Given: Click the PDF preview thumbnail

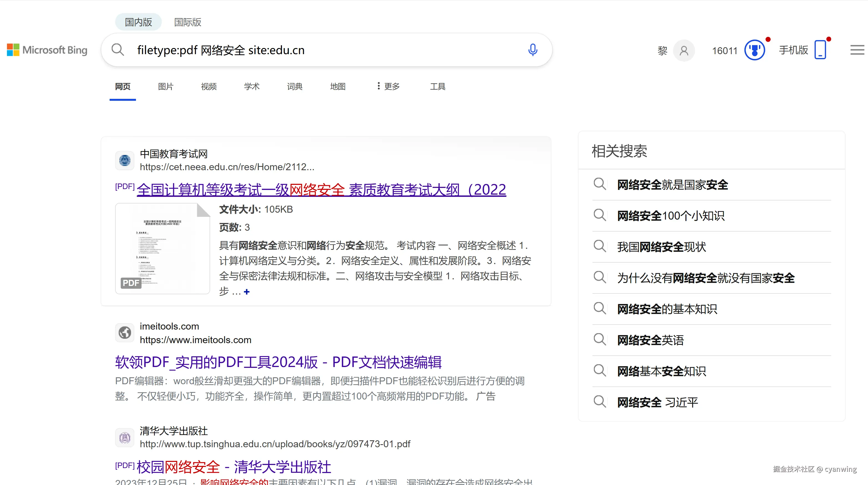Looking at the screenshot, I should 162,248.
